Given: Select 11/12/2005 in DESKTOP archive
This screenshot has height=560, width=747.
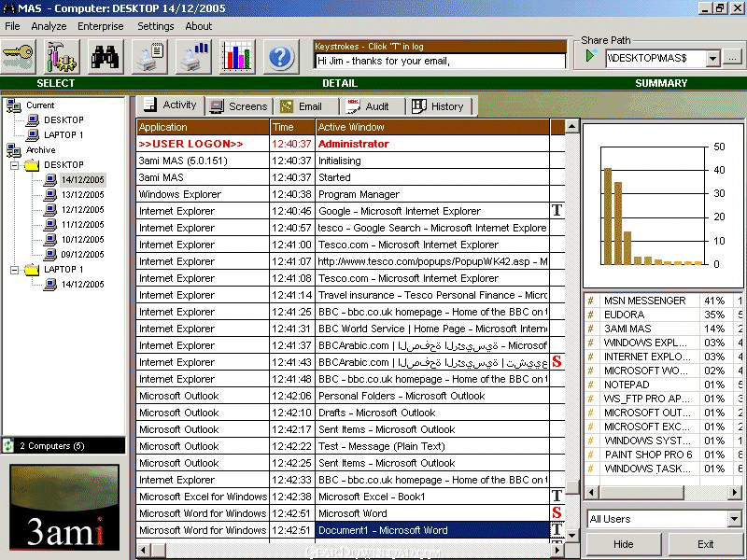Looking at the screenshot, I should tap(82, 225).
